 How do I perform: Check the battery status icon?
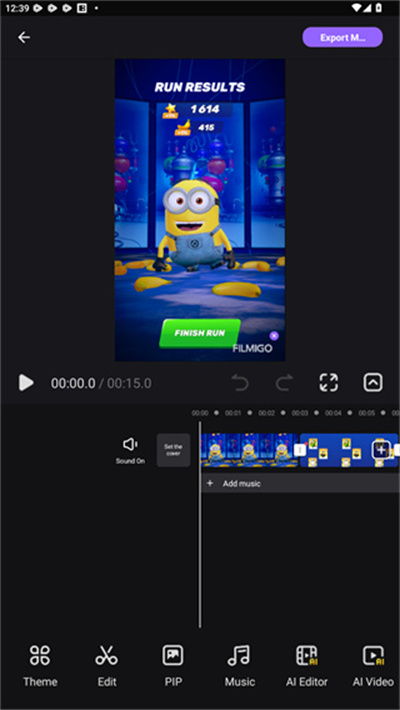click(x=379, y=8)
